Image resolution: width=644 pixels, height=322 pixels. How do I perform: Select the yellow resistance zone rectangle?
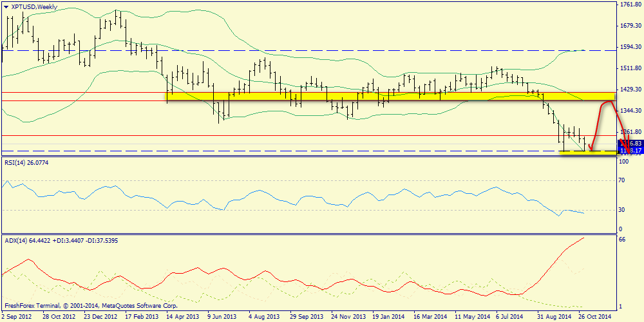click(x=390, y=97)
